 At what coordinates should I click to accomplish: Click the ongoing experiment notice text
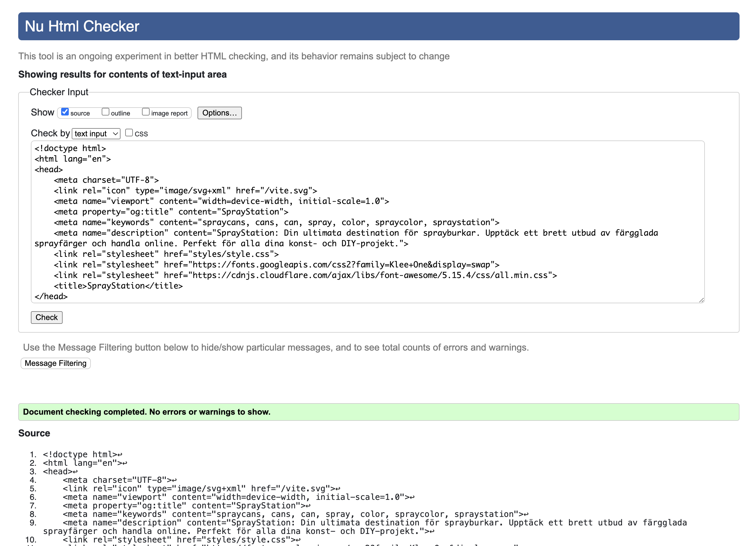pyautogui.click(x=234, y=56)
